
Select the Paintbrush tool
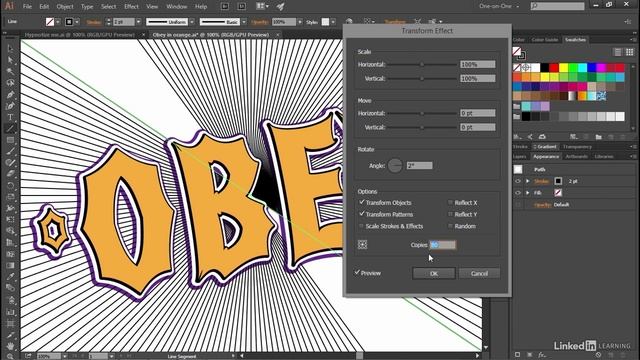(10, 151)
